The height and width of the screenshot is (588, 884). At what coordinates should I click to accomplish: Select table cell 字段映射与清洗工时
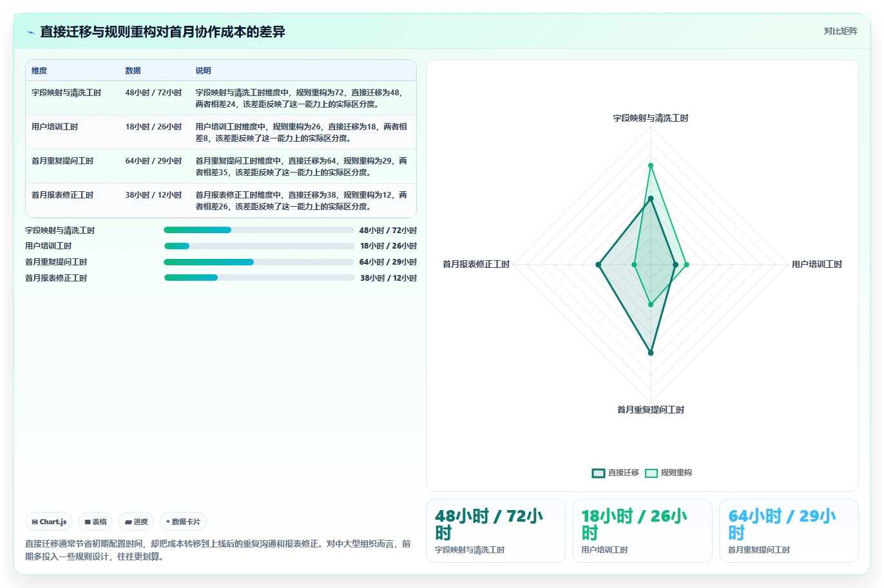66,93
